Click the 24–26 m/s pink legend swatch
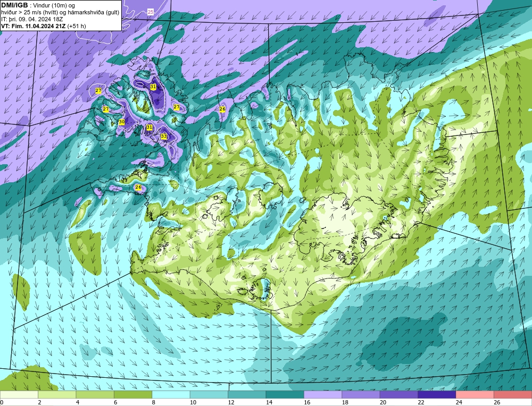This screenshot has width=532, height=406. (475, 394)
